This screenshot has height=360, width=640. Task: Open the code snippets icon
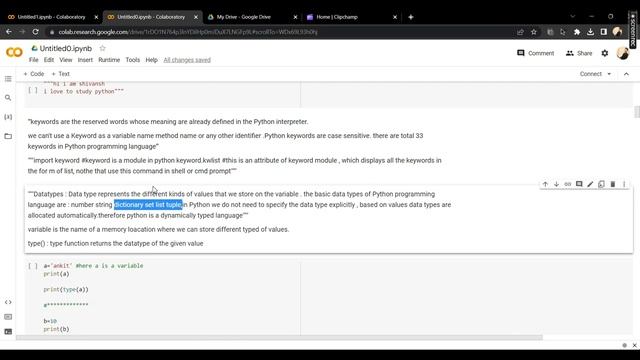(x=8, y=302)
